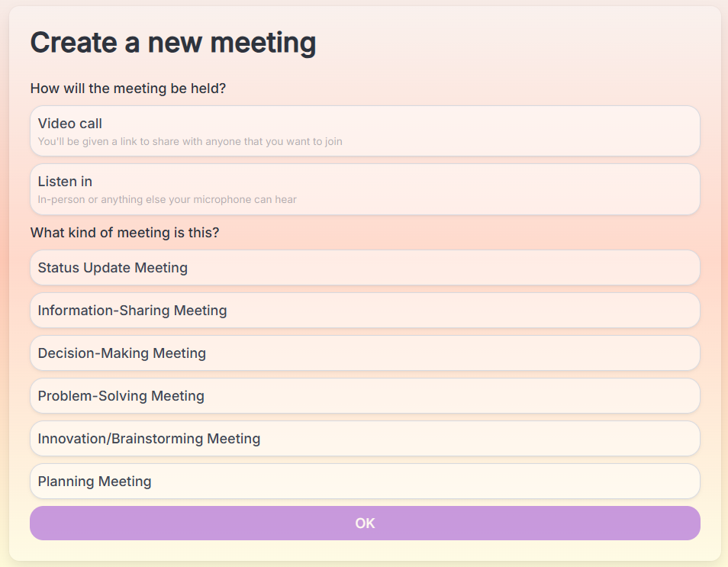Select the Listen in option
The width and height of the screenshot is (728, 567).
coord(365,189)
